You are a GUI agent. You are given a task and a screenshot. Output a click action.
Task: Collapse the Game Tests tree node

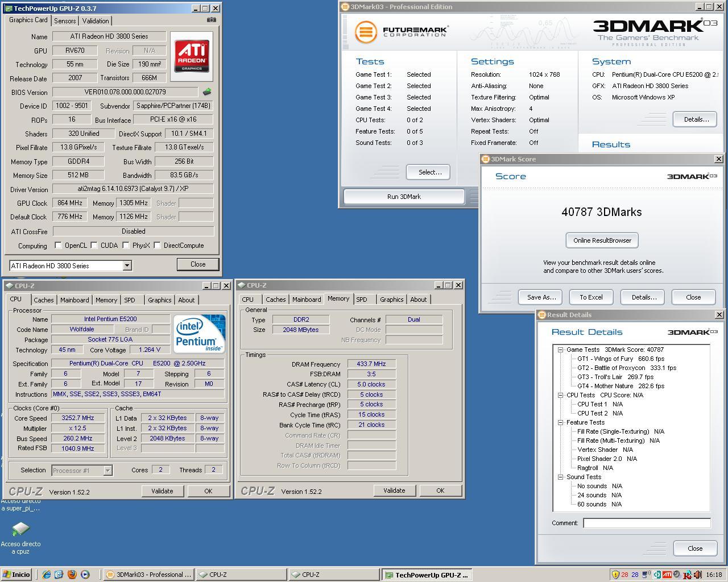[560, 350]
